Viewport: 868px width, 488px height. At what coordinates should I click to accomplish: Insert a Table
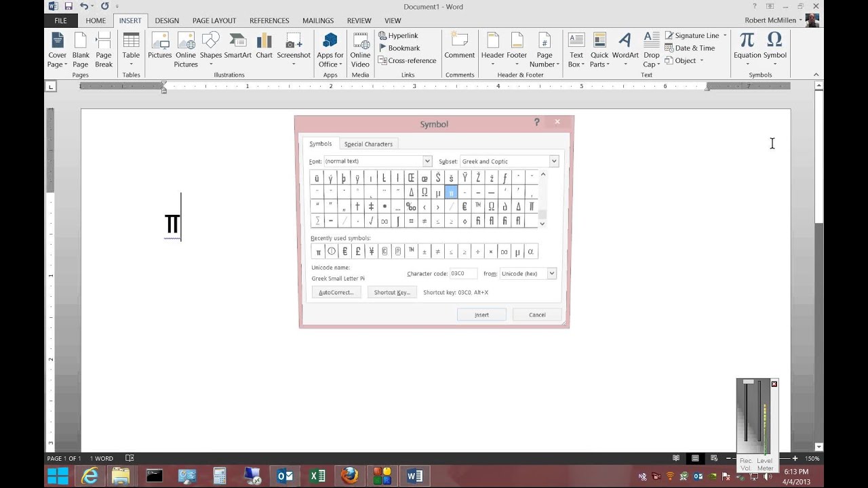pos(131,49)
